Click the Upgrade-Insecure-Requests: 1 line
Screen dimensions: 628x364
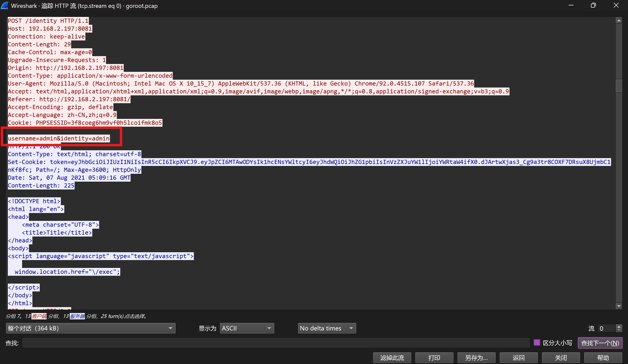(x=57, y=60)
